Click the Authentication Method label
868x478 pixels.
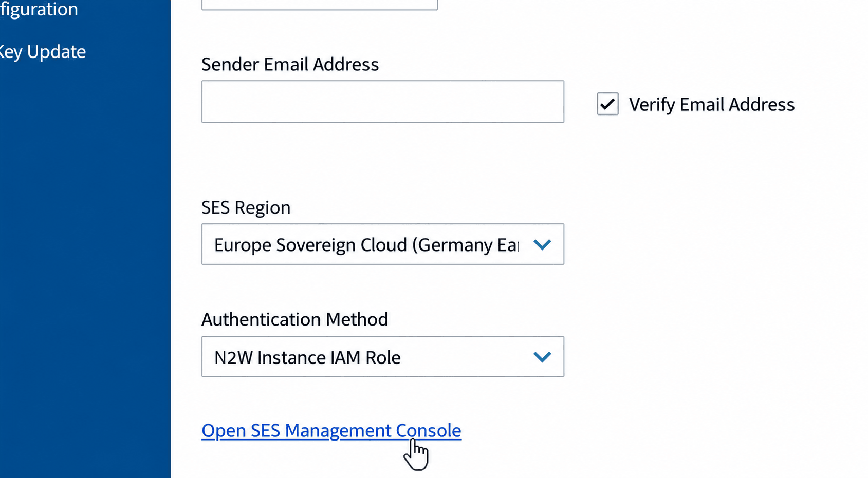coord(294,319)
